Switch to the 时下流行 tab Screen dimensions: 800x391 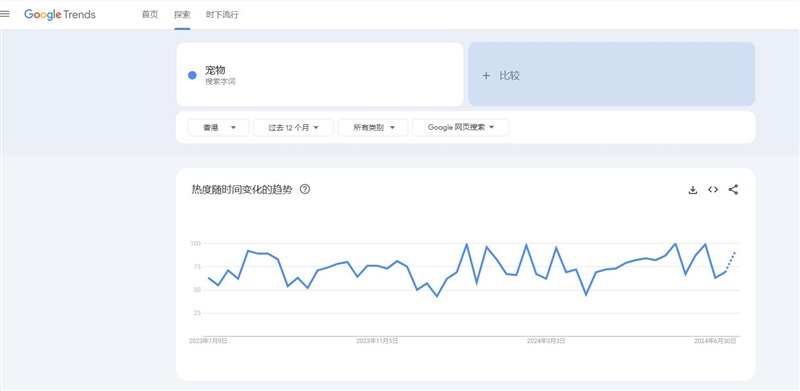(x=222, y=15)
